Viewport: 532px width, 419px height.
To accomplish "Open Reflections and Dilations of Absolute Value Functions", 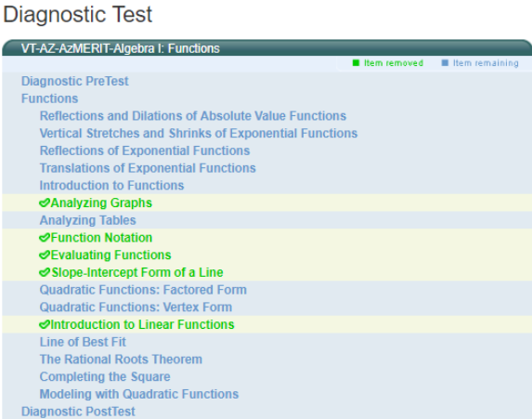I will pos(193,116).
